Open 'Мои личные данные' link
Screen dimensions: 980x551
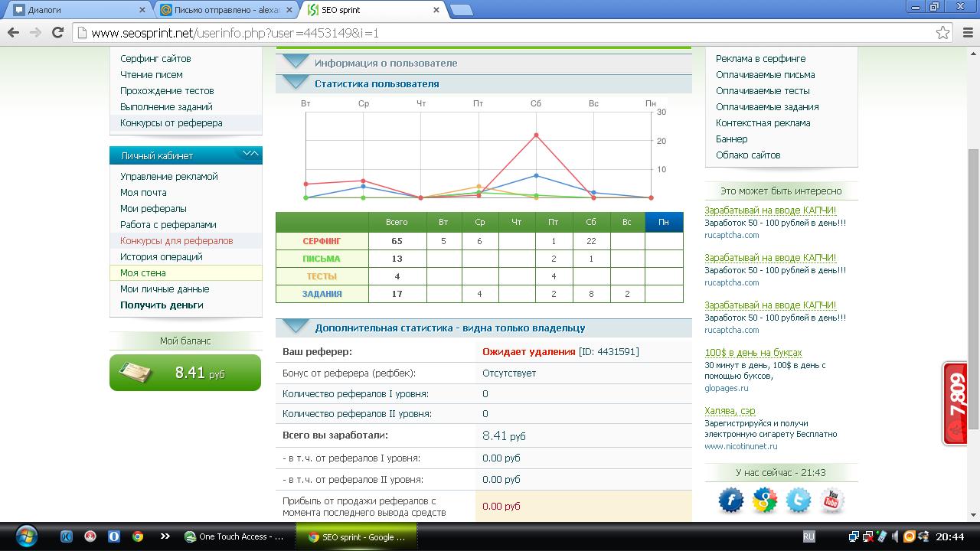(165, 289)
